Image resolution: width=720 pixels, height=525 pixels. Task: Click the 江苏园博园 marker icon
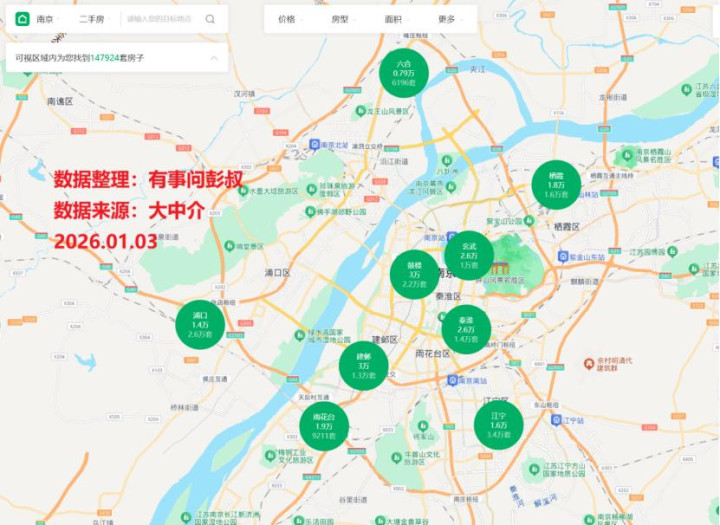(x=672, y=252)
